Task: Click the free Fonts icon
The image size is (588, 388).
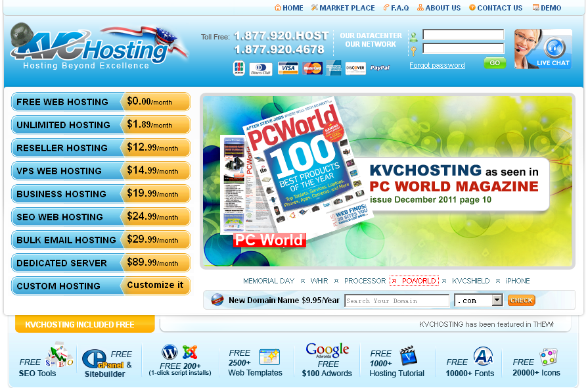Action: (x=483, y=356)
